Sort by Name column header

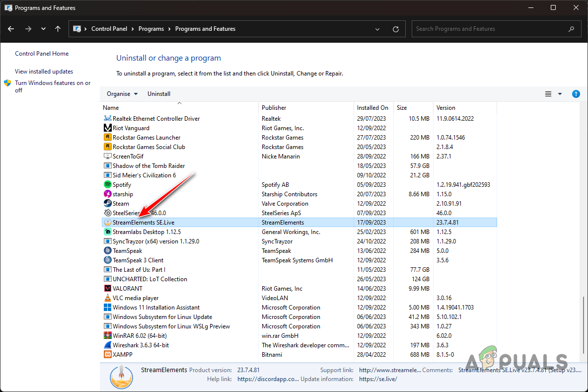(x=179, y=108)
